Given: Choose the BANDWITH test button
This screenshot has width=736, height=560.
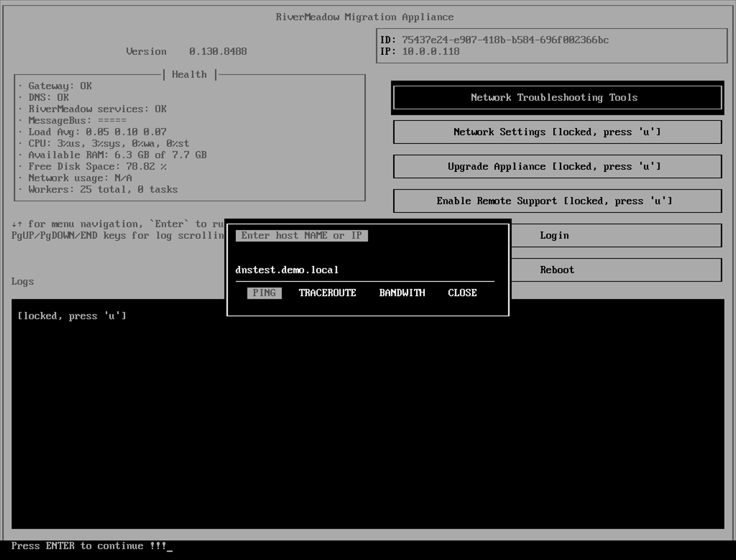Looking at the screenshot, I should coord(402,293).
